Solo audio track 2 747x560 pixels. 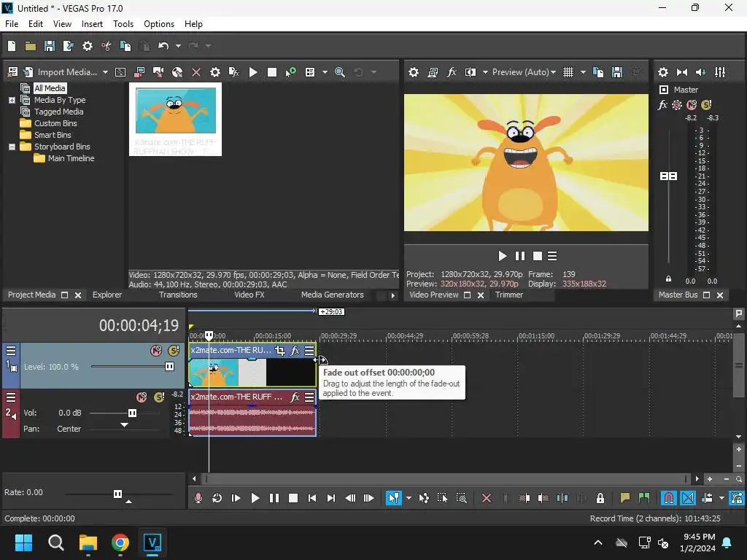click(x=159, y=397)
